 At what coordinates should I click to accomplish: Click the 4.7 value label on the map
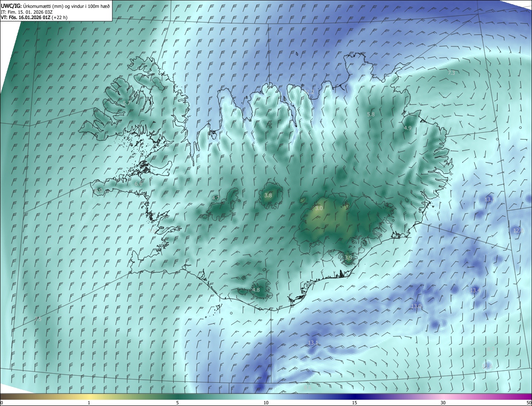216,198
